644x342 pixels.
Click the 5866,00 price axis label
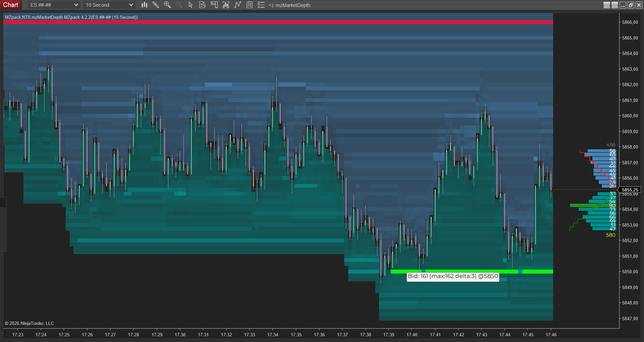click(630, 22)
